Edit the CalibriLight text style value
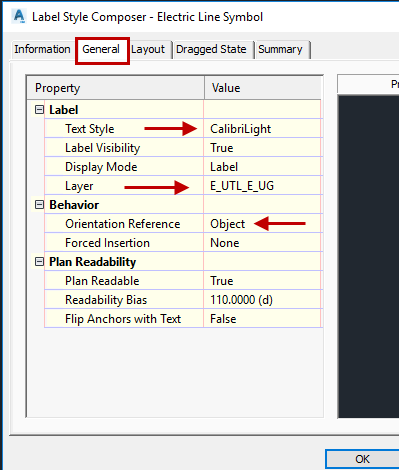Image resolution: width=399 pixels, height=470 pixels. pyautogui.click(x=262, y=129)
